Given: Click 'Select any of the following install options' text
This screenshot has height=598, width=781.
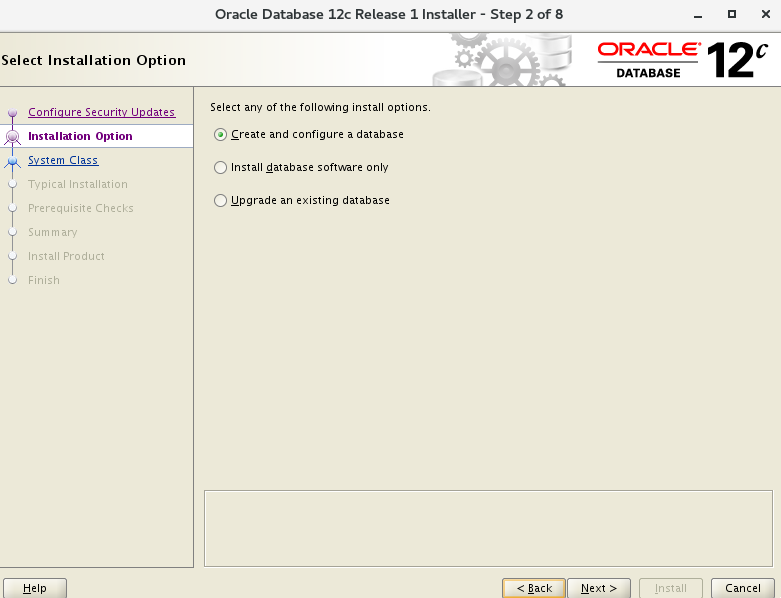Looking at the screenshot, I should click(320, 107).
